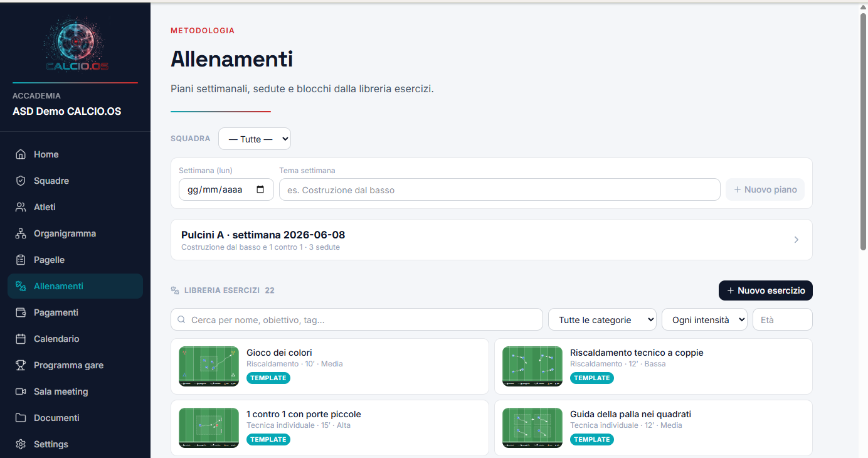Click the Allenamenti sidebar icon
868x458 pixels.
21,286
